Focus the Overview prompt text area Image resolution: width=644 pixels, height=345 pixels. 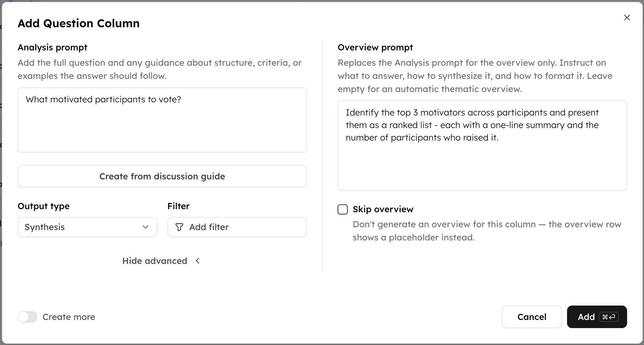point(482,146)
